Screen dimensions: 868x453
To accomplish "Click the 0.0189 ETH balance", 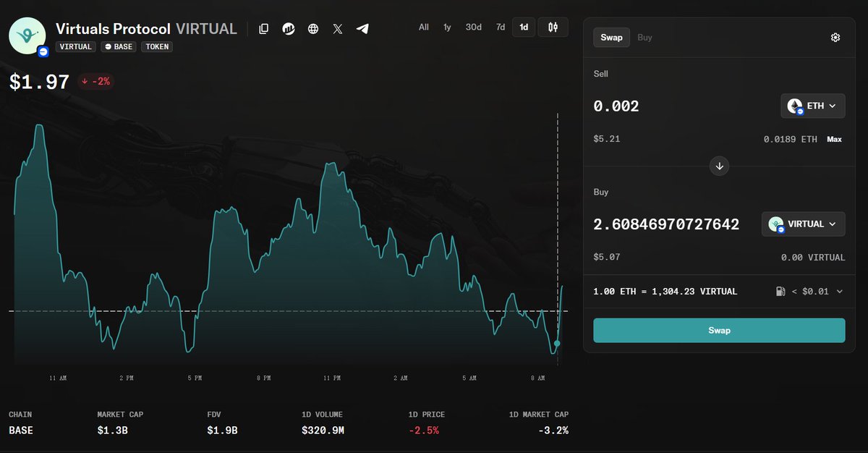I will tap(791, 139).
